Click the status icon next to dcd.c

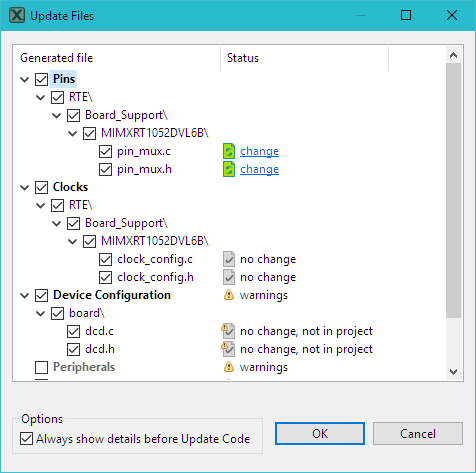coord(228,331)
